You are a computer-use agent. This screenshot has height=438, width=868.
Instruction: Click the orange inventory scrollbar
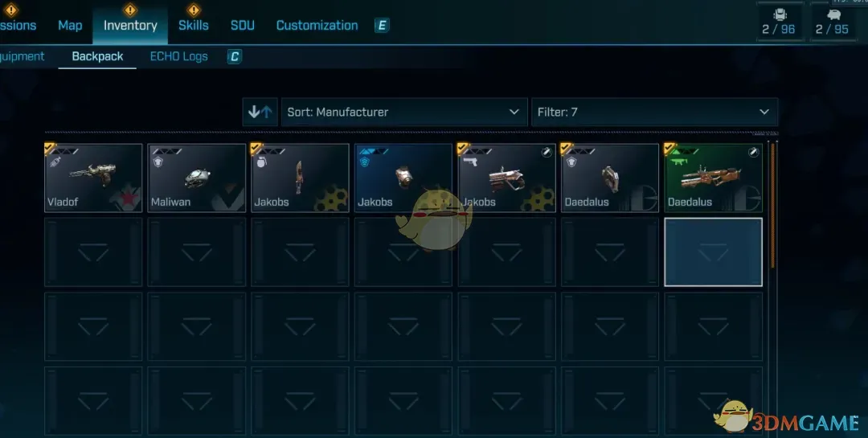(x=773, y=207)
